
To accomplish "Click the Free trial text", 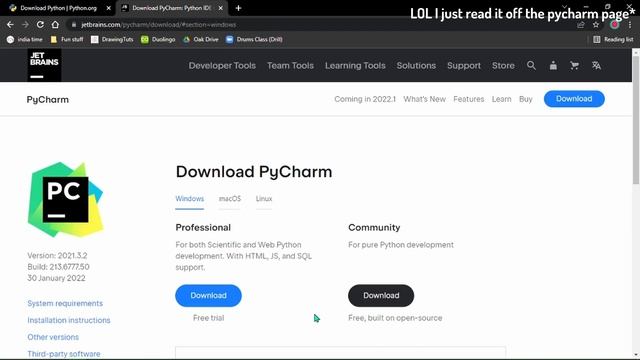I will click(208, 318).
